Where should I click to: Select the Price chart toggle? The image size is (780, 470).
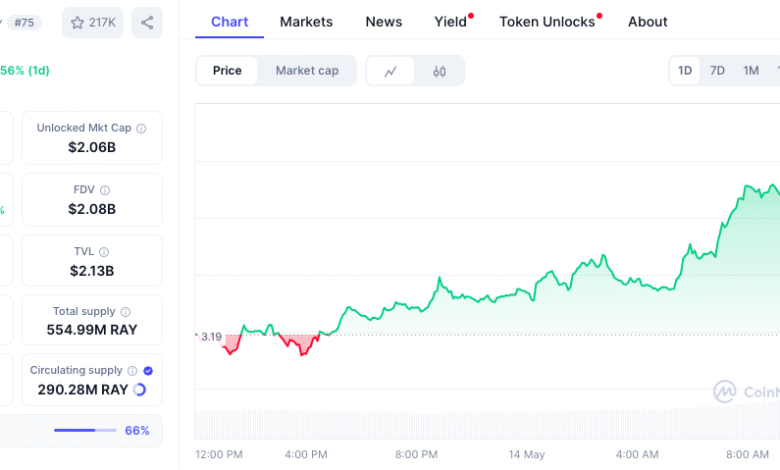click(x=227, y=71)
